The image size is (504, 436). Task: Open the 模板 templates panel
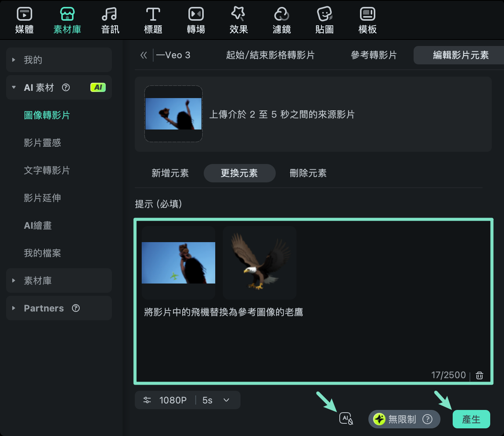367,19
